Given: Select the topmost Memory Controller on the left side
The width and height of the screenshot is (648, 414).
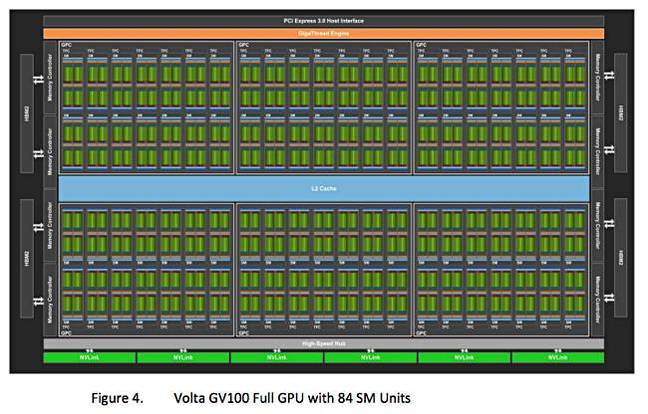Looking at the screenshot, I should click(x=50, y=78).
